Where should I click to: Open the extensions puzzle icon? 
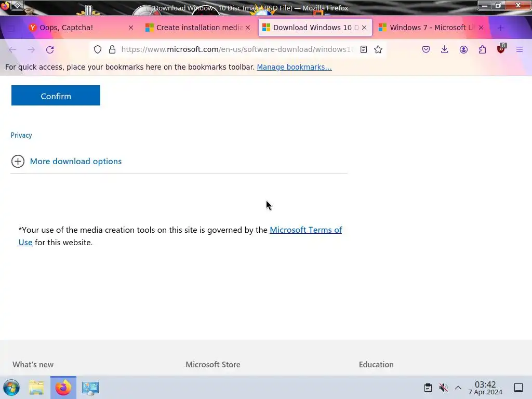(x=482, y=49)
